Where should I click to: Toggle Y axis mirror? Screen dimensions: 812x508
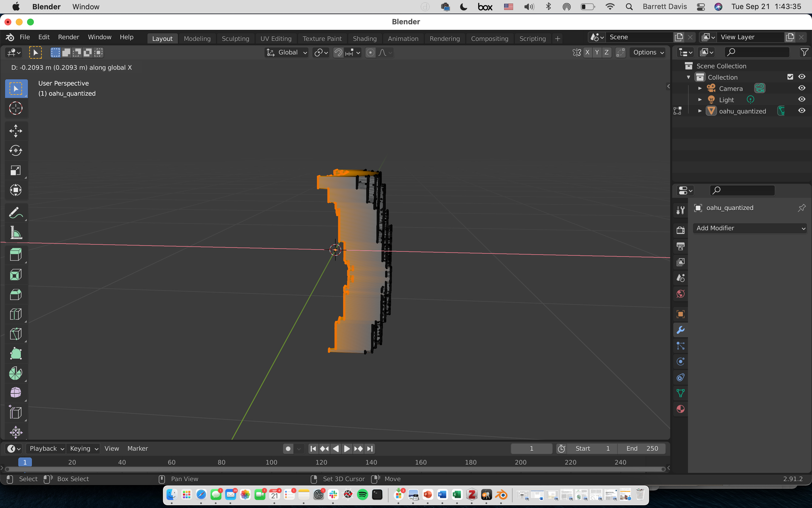coord(597,52)
